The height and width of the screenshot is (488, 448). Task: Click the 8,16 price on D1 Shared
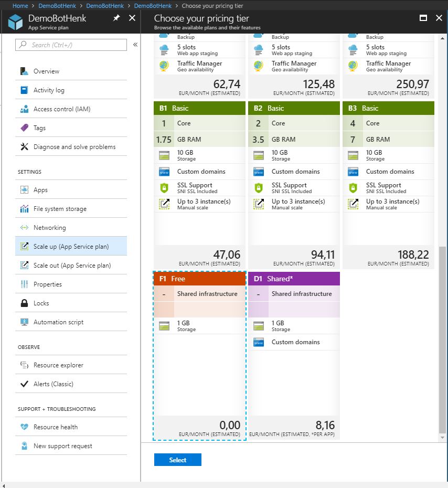click(x=325, y=425)
